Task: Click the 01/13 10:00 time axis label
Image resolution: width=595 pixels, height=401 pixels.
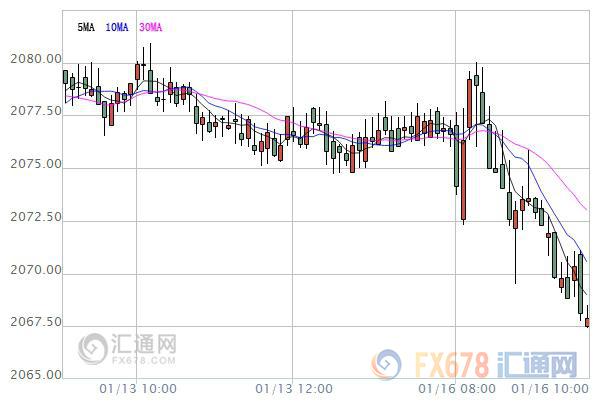Action: [138, 389]
